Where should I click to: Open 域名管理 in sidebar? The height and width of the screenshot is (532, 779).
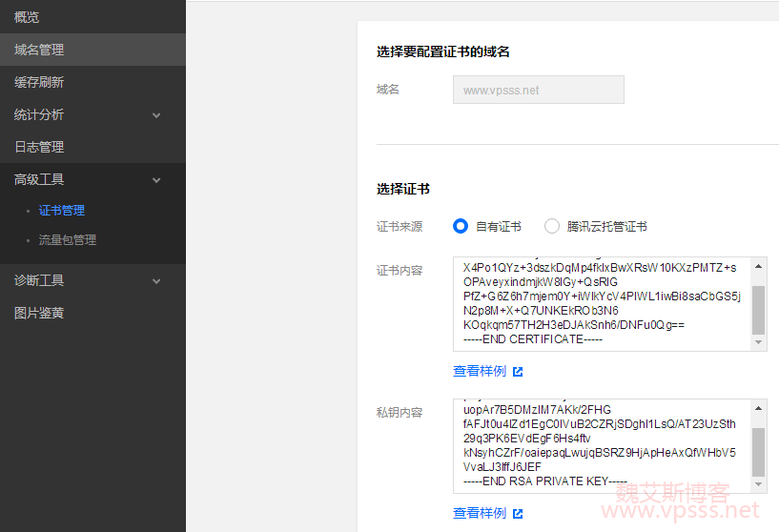tap(39, 50)
